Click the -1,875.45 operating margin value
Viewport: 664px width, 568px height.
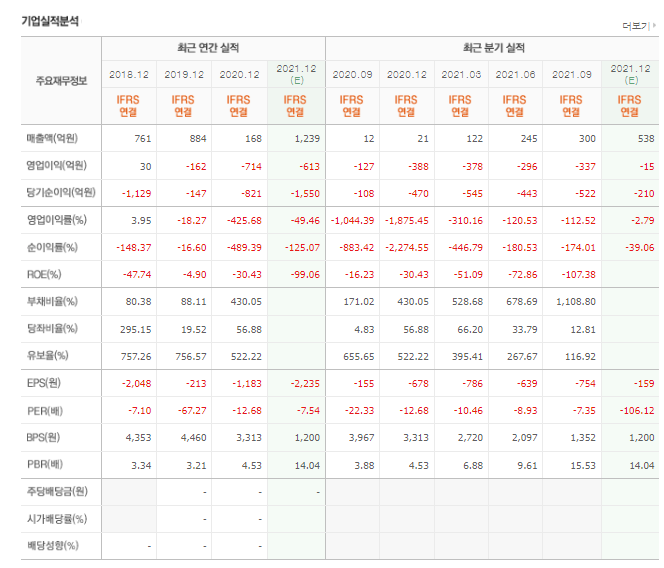coord(407,221)
